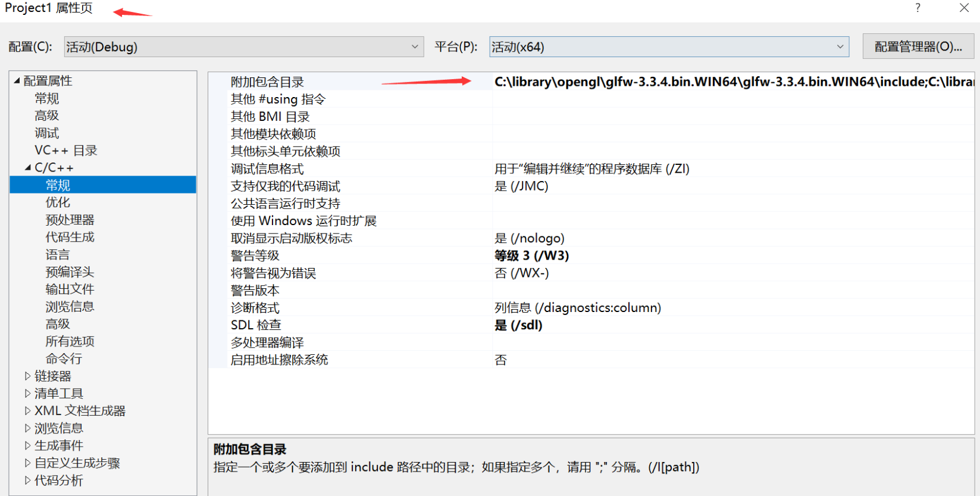Screen dimensions: 980x496
Task: Click the 配置管理器(O)... button
Action: (x=918, y=46)
